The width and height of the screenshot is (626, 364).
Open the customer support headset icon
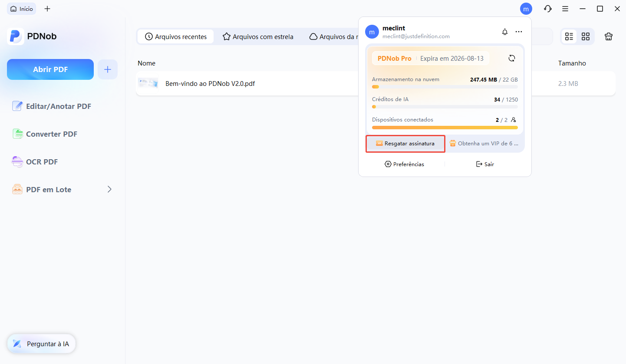[548, 9]
